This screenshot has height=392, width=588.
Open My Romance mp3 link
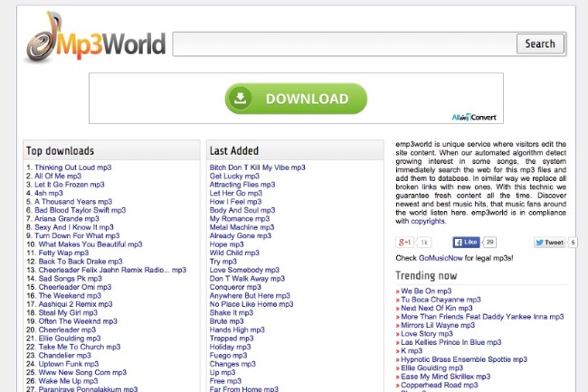(240, 219)
